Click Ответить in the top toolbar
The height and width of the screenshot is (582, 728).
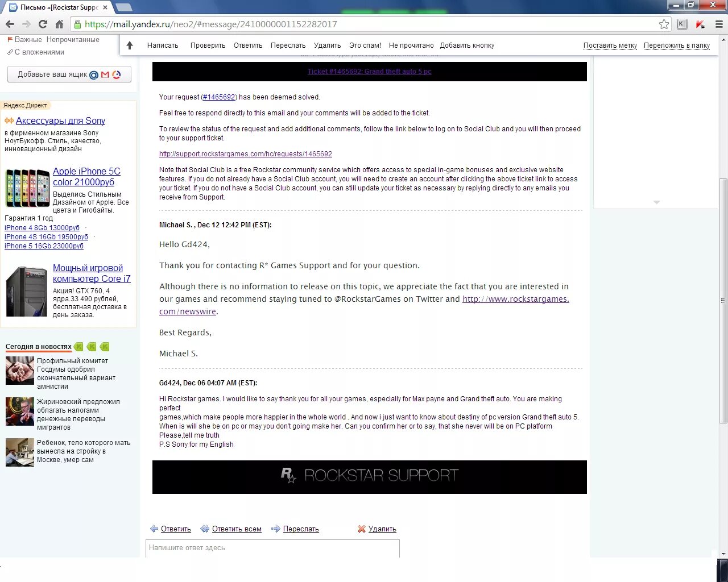click(248, 45)
